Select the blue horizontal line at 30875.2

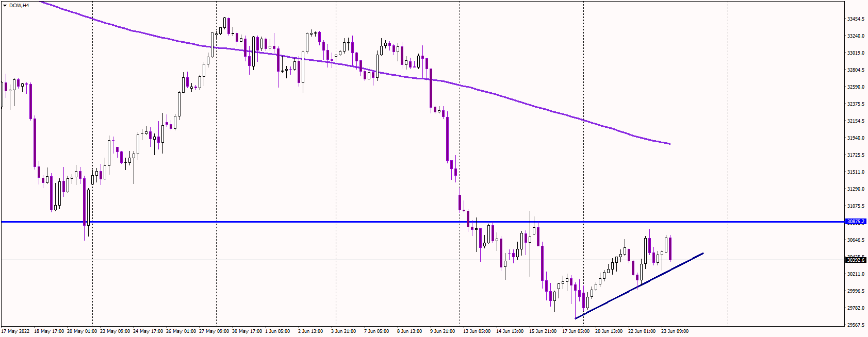coord(423,222)
